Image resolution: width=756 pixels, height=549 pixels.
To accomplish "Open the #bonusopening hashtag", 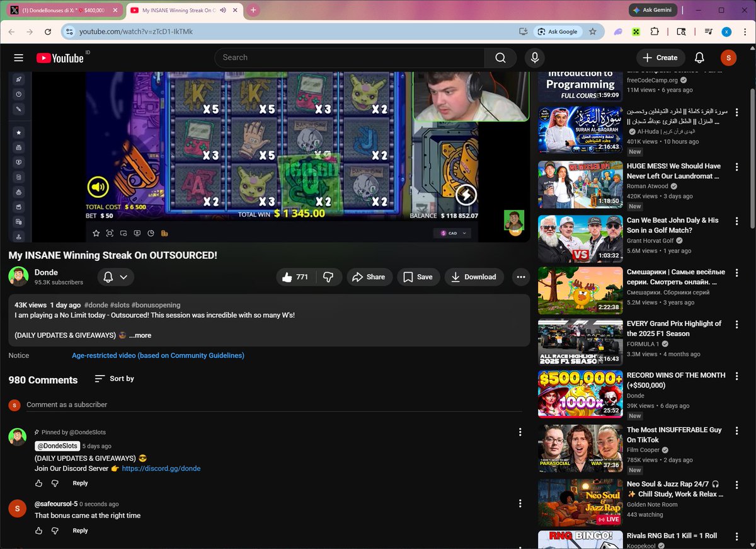I will click(x=156, y=304).
